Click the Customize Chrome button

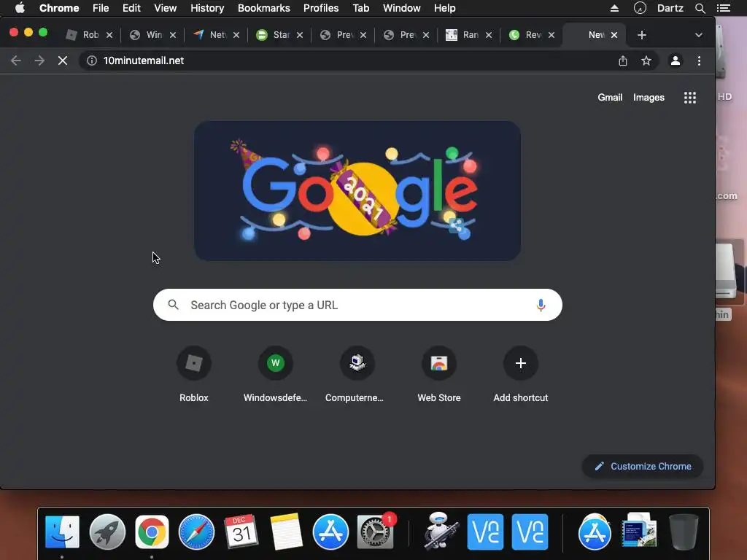point(642,467)
